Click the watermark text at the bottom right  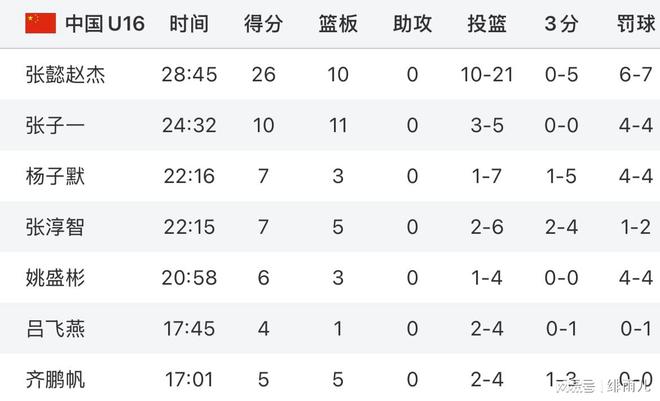603,385
